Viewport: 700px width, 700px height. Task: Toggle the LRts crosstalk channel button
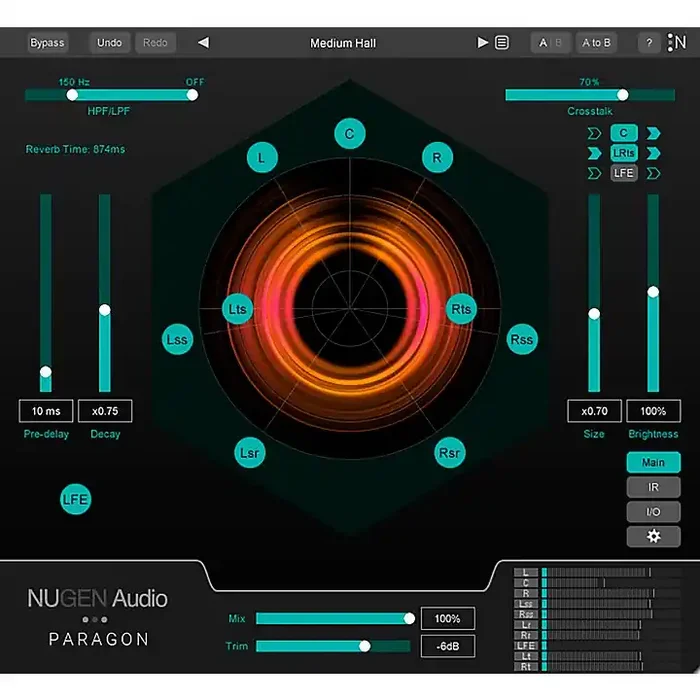point(624,153)
